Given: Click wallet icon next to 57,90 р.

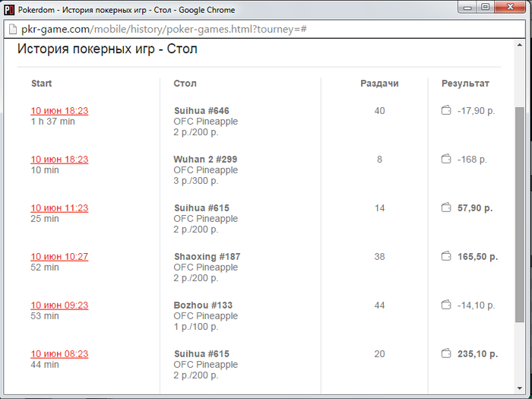Looking at the screenshot, I should pyautogui.click(x=446, y=207).
